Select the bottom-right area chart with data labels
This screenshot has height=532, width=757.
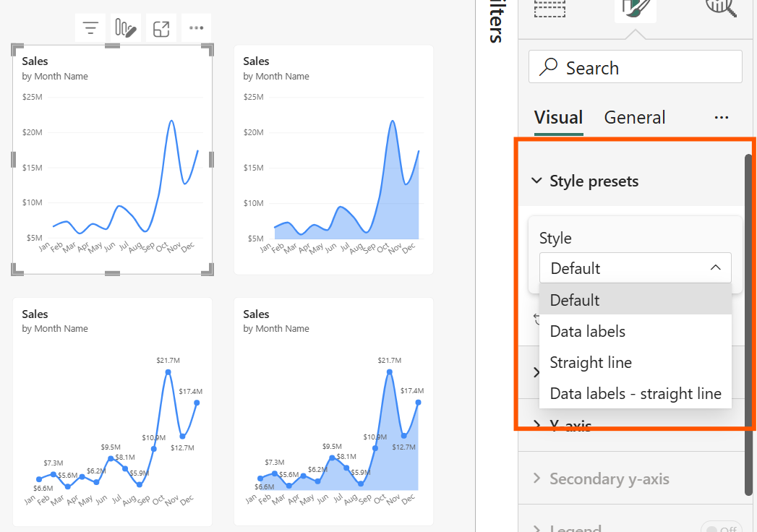(x=333, y=412)
